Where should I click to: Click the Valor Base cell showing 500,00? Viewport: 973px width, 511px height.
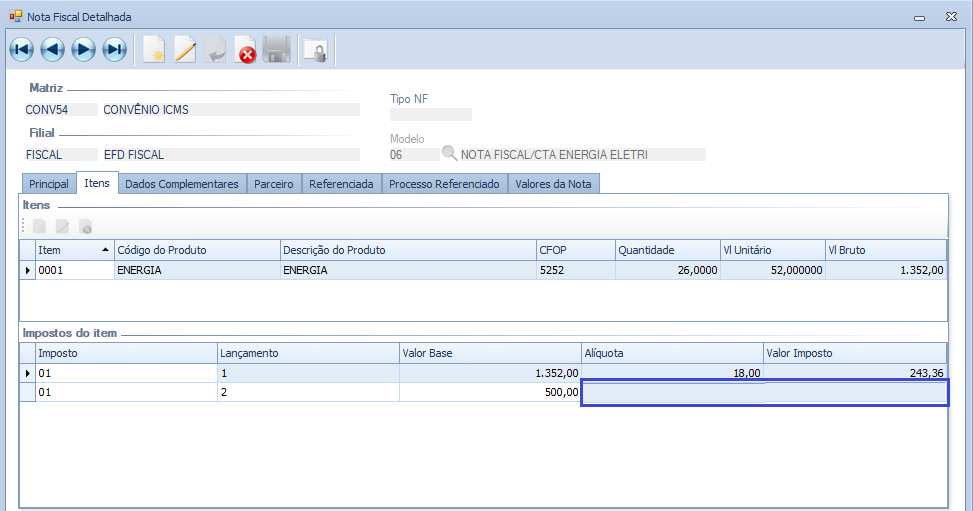(x=489, y=393)
